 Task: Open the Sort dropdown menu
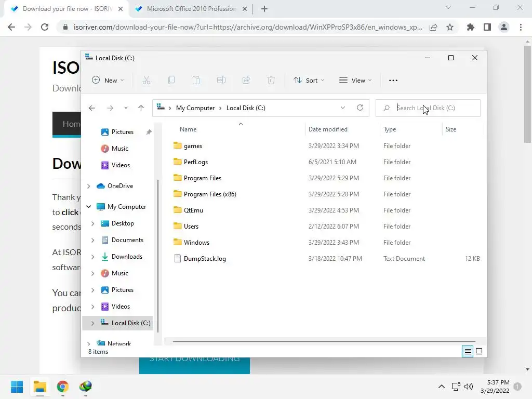(309, 81)
